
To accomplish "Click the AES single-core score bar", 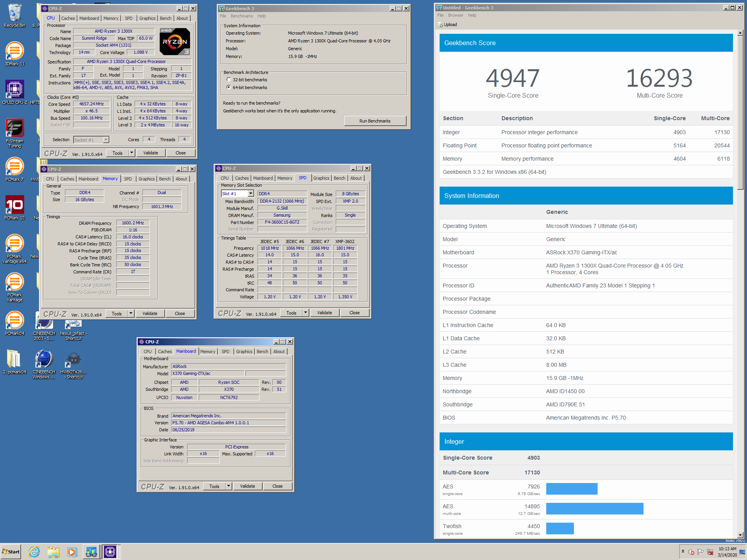I will point(572,489).
